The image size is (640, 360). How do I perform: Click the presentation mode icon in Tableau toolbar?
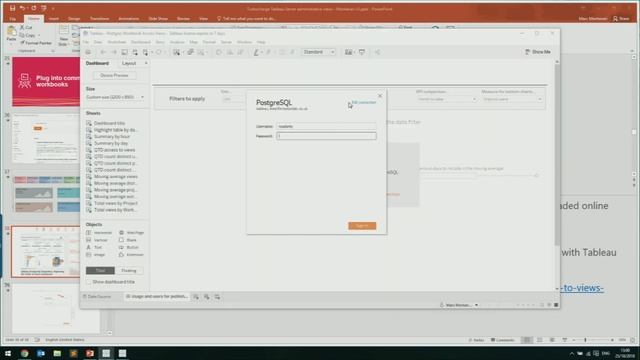pos(362,52)
